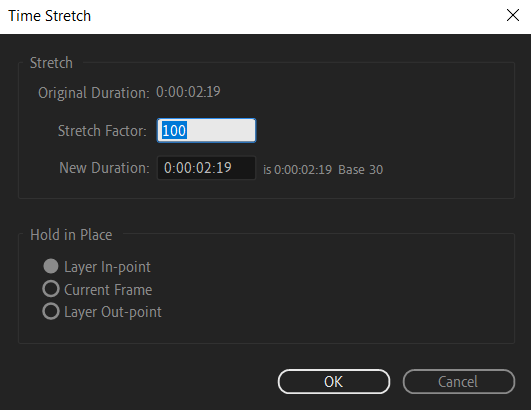Viewport: 531px width, 410px height.
Task: Click the Time Stretch title bar text
Action: pyautogui.click(x=49, y=16)
